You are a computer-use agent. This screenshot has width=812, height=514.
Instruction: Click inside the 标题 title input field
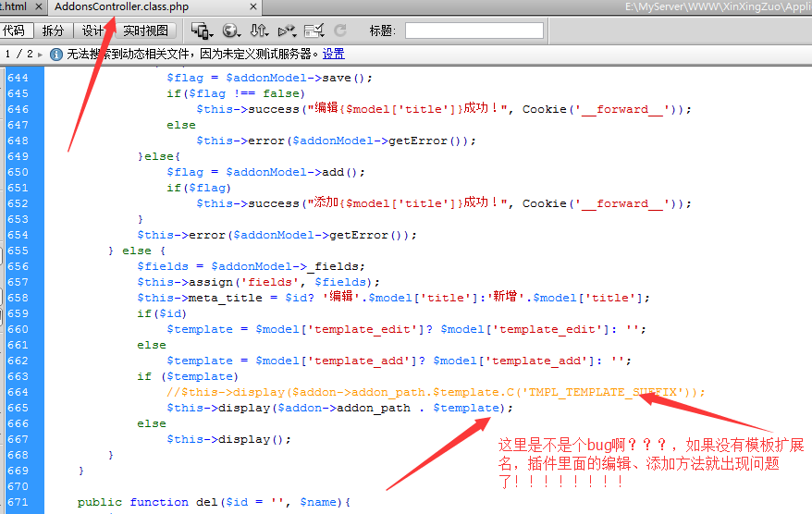click(x=474, y=31)
